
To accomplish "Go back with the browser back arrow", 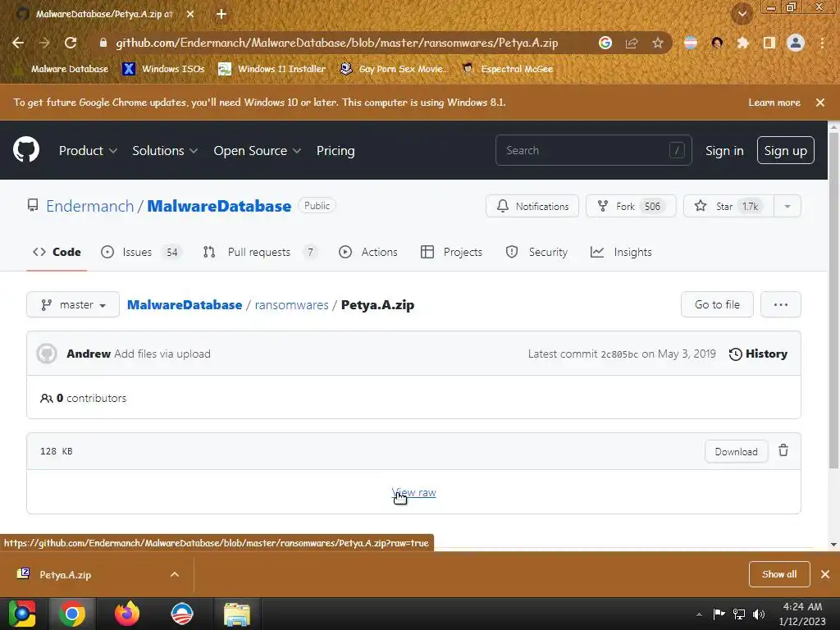I will pyautogui.click(x=18, y=43).
